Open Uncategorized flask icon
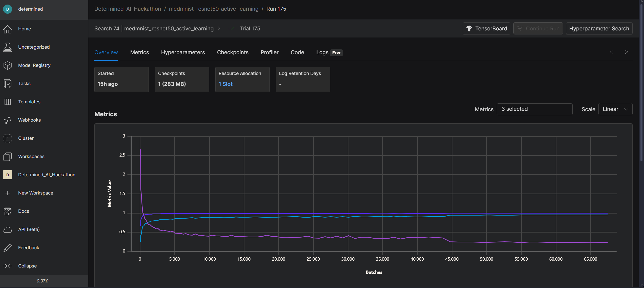644x288 pixels. click(x=8, y=47)
